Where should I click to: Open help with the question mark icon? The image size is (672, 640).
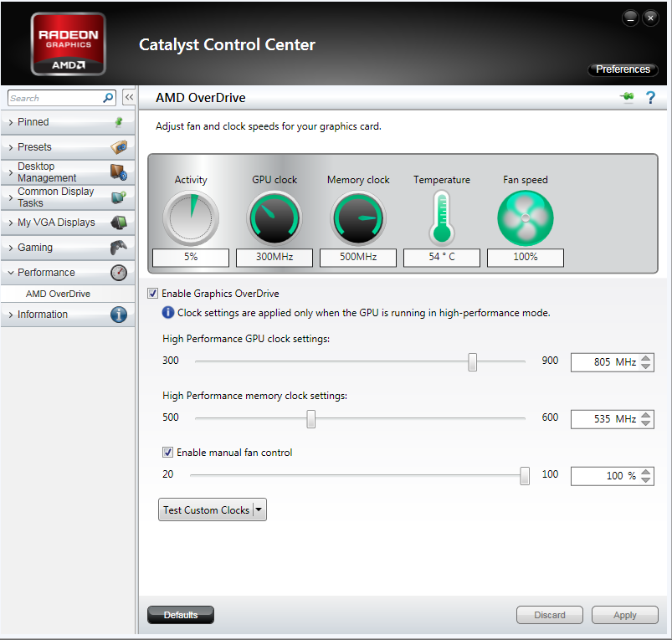coord(650,98)
